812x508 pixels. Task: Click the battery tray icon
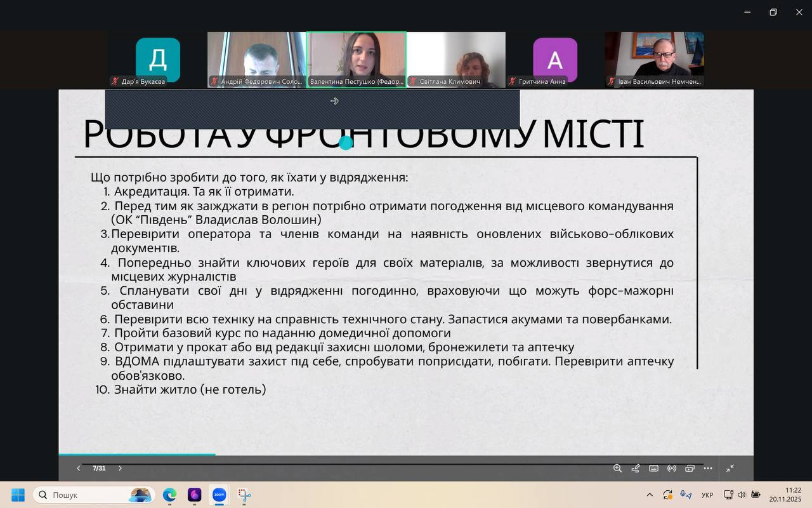756,495
